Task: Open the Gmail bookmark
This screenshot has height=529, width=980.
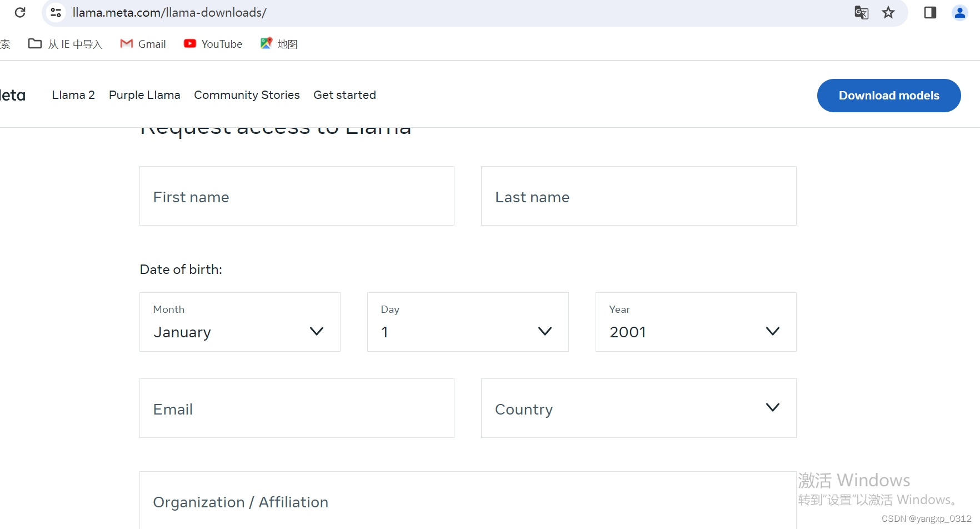Action: (x=143, y=44)
